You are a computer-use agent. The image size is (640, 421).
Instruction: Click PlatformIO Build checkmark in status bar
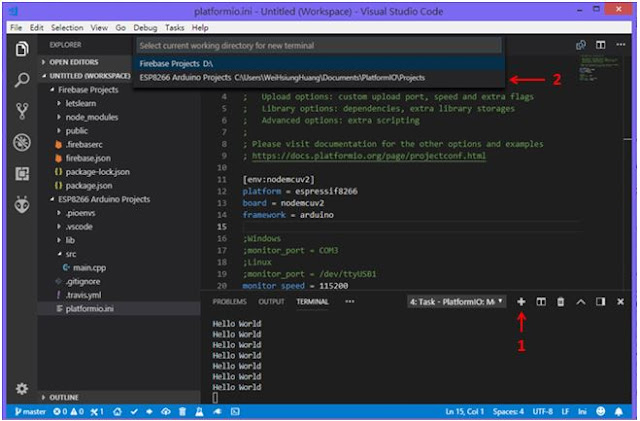(x=134, y=412)
